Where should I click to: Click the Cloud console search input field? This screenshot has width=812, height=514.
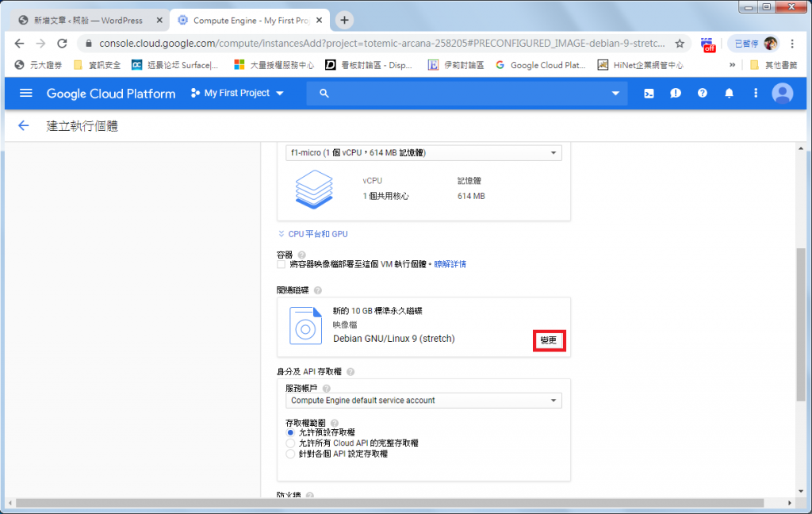pyautogui.click(x=466, y=94)
